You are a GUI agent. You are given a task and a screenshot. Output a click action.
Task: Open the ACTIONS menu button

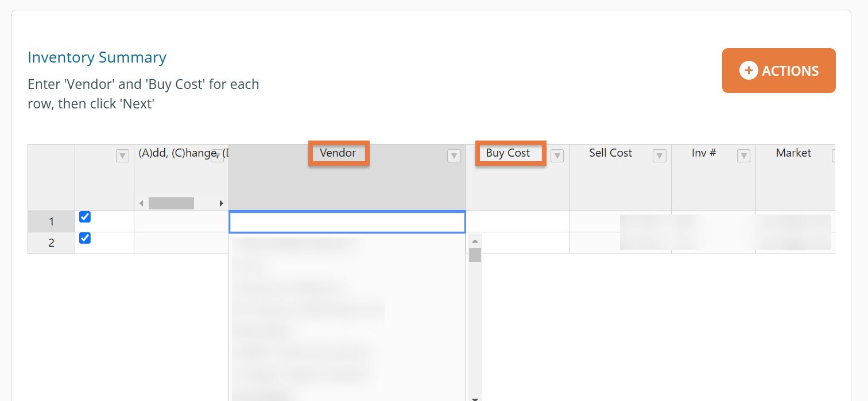[778, 71]
